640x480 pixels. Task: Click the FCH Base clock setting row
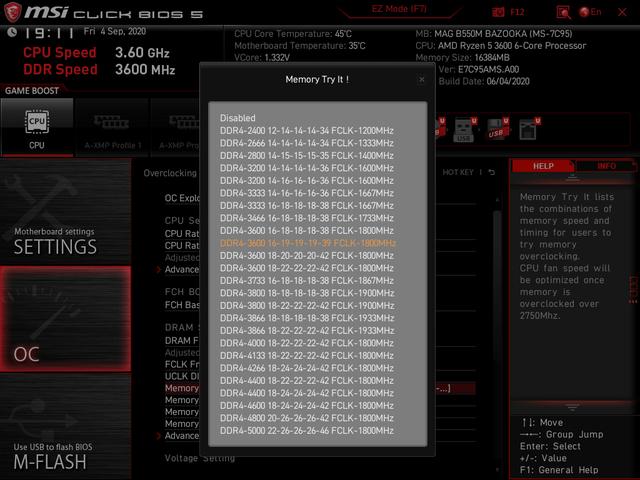pos(182,305)
